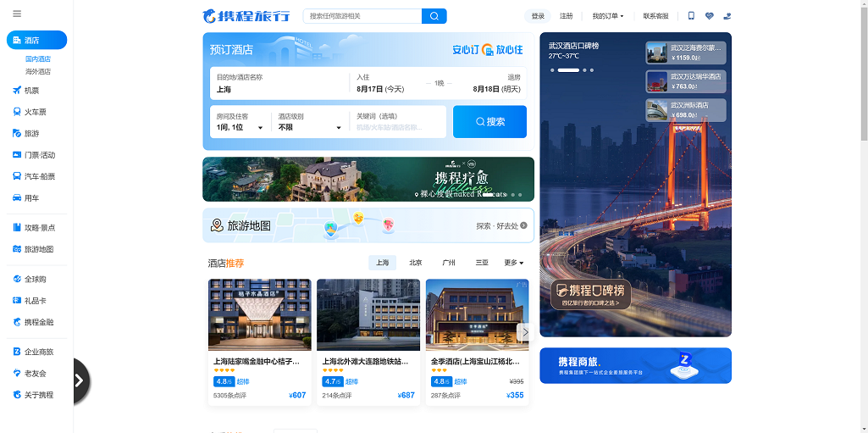Open 门票·活动 in the sidebar

tap(36, 155)
